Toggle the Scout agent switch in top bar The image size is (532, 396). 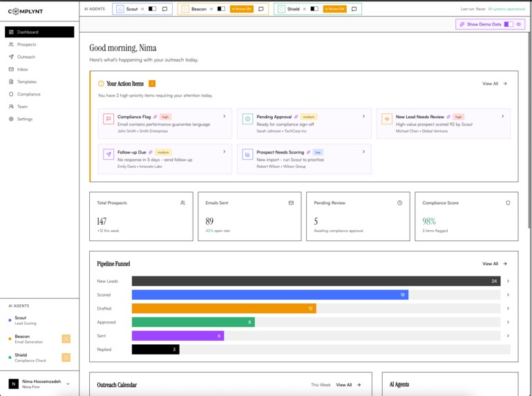[x=152, y=9]
